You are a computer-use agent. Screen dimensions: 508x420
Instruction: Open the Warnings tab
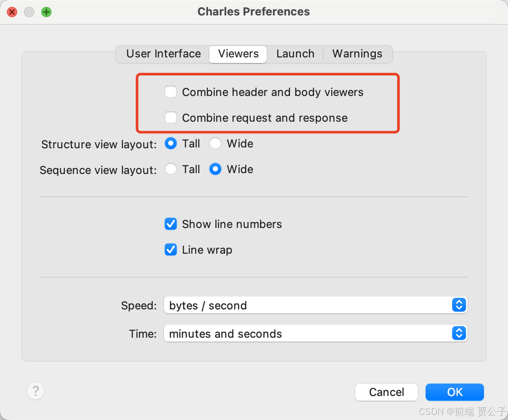point(357,54)
